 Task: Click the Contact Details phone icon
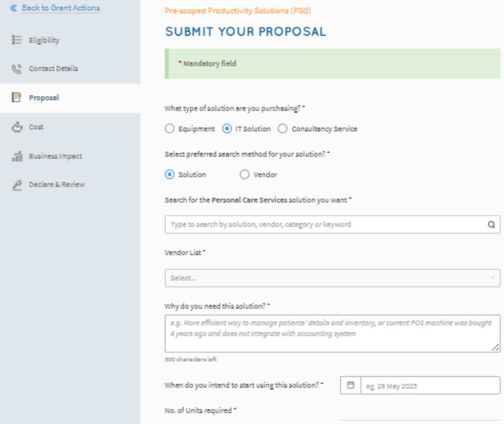point(16,69)
